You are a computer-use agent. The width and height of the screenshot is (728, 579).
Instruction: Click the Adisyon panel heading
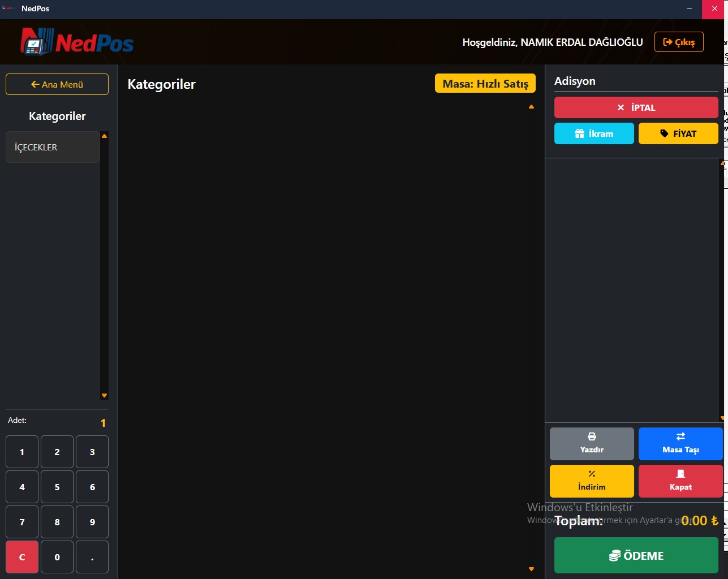[x=575, y=81]
